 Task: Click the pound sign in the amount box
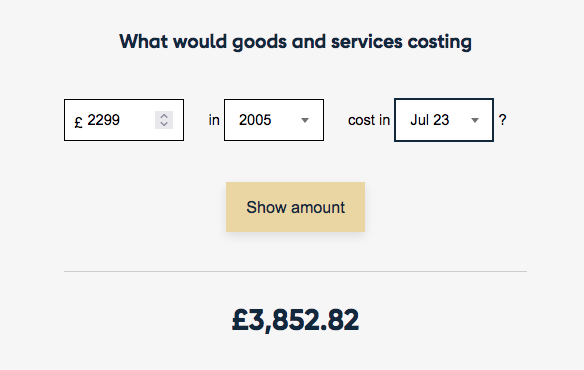[78, 122]
